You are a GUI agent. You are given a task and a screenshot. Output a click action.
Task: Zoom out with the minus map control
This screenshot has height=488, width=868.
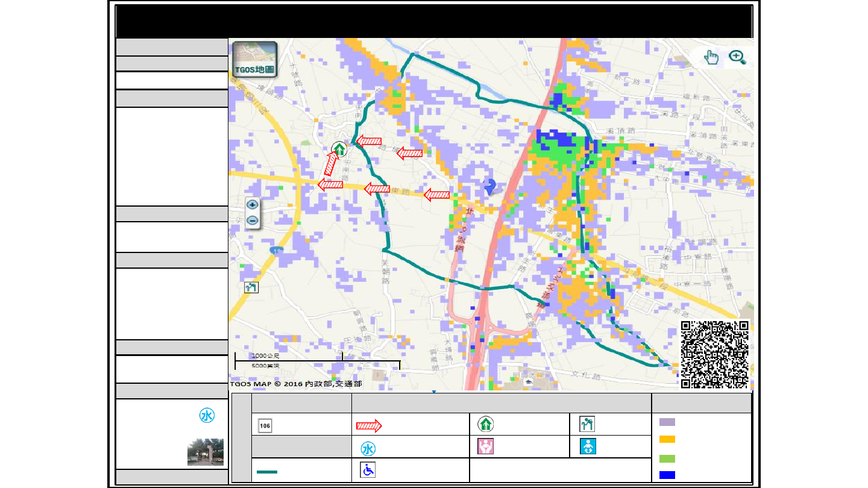click(253, 221)
